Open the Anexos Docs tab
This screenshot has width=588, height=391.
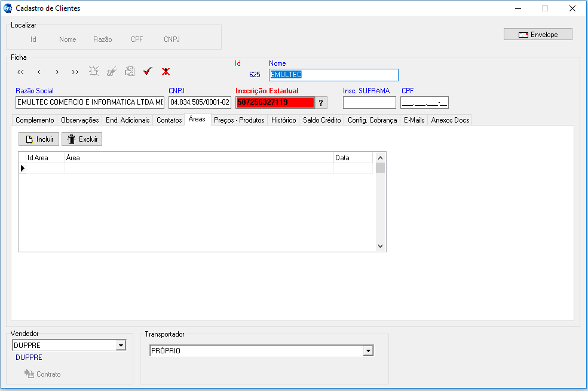tap(450, 120)
